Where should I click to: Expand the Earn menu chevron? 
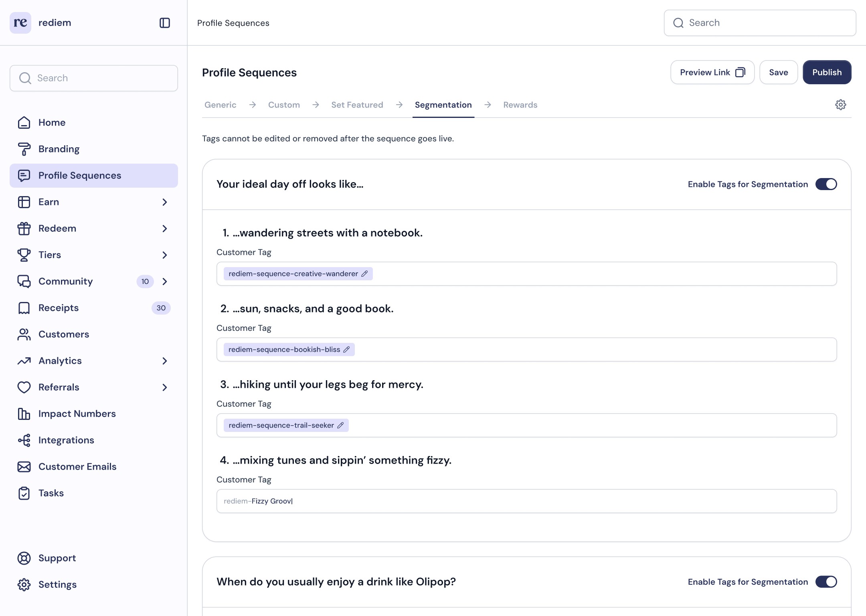pos(164,202)
